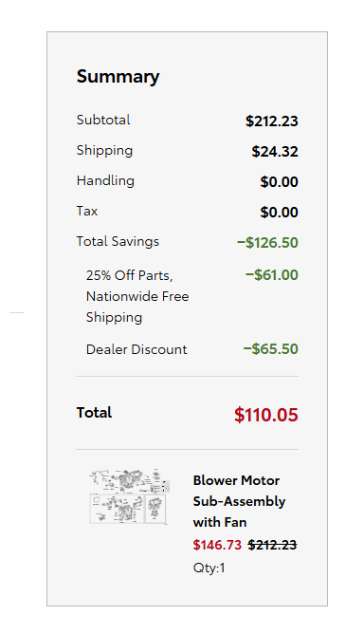Image resolution: width=364 pixels, height=634 pixels.
Task: Open Blower Motor Sub-Assembly with Fan link
Action: (x=239, y=501)
